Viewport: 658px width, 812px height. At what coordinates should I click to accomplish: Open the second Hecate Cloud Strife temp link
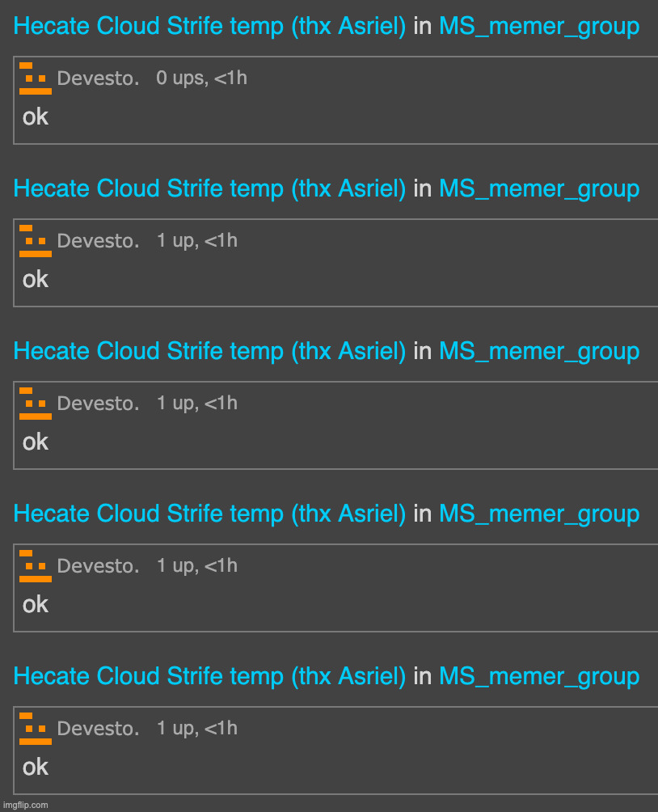pyautogui.click(x=209, y=189)
